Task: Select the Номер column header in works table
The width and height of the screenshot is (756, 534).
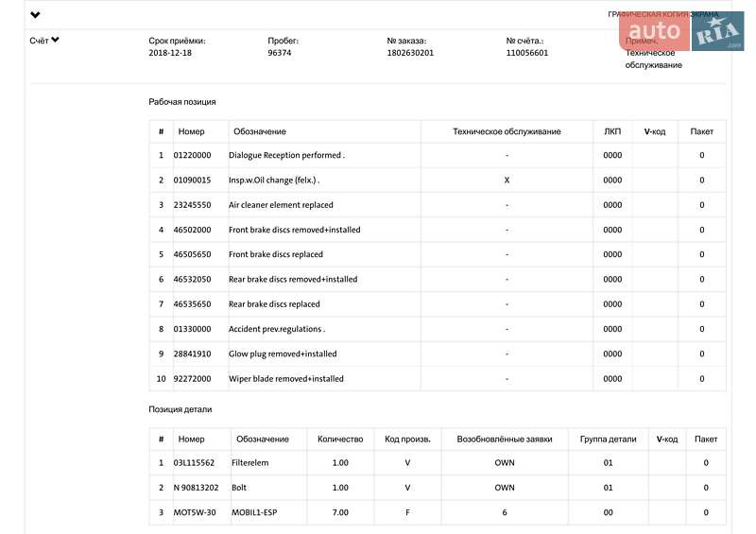Action: [x=192, y=131]
